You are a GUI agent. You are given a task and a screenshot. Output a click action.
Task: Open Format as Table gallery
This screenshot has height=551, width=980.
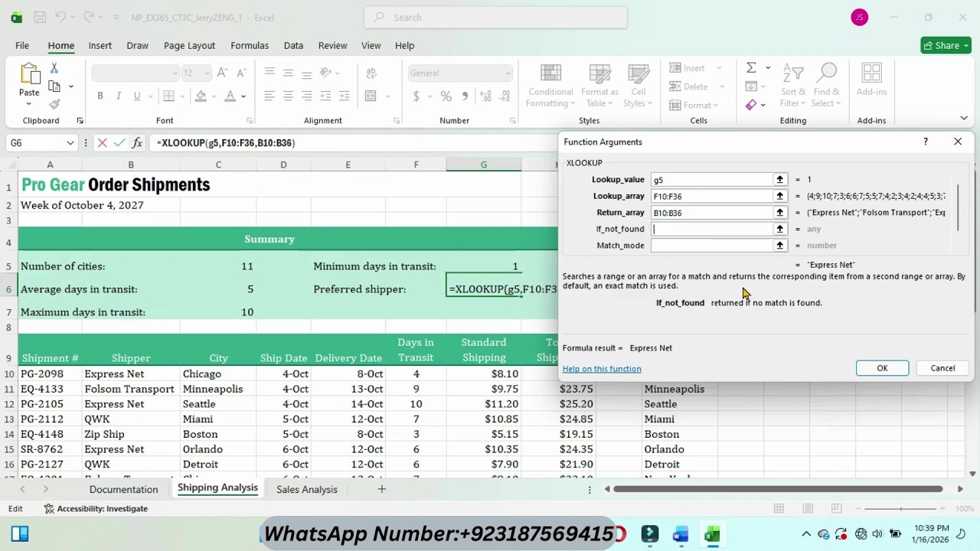pyautogui.click(x=599, y=86)
